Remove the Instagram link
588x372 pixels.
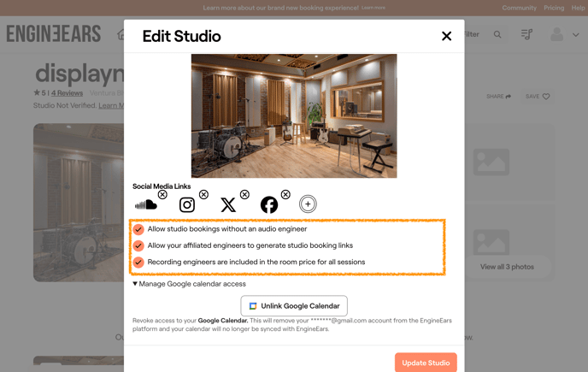(x=203, y=195)
